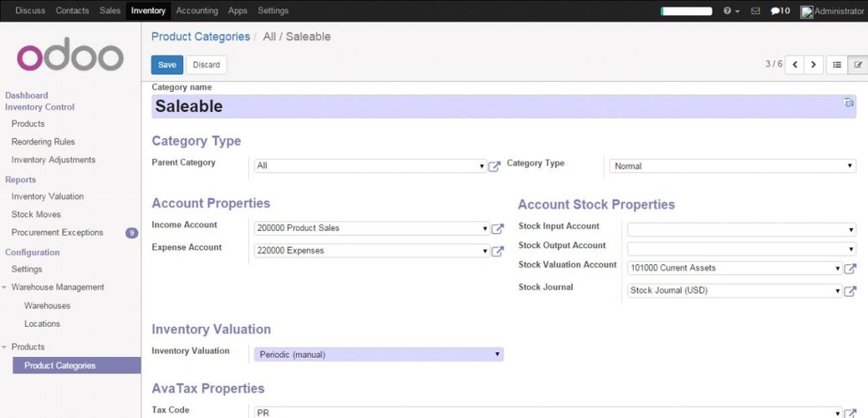
Task: Open the conversations icon showing 10
Action: [779, 11]
